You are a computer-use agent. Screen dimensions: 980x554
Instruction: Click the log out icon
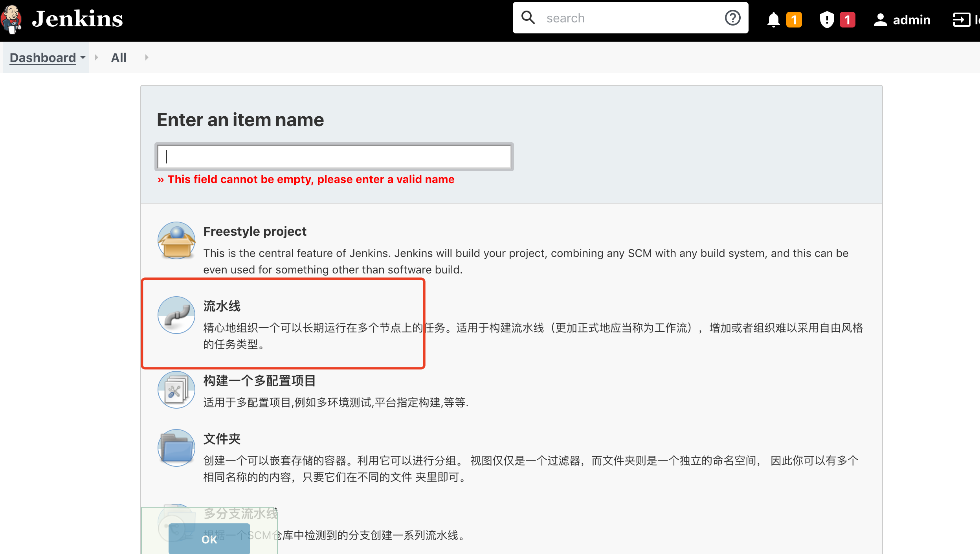coord(961,20)
